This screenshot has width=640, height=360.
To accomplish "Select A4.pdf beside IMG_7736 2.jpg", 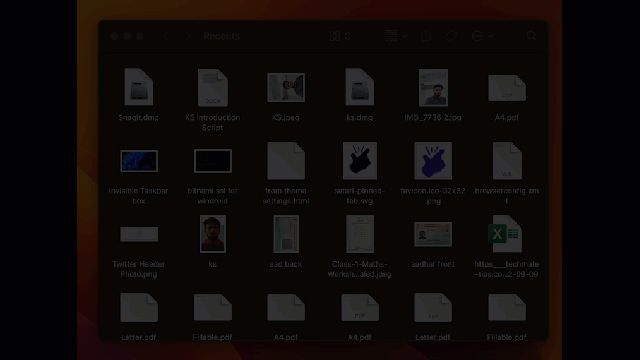I will 507,88.
